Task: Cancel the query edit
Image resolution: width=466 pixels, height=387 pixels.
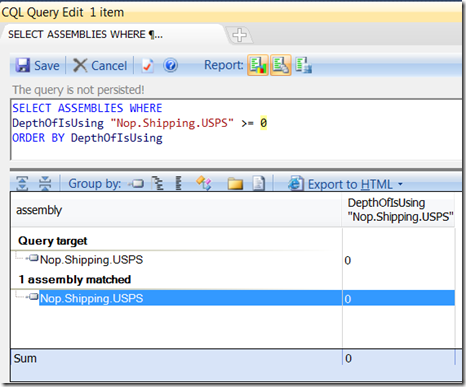Action: pos(100,65)
